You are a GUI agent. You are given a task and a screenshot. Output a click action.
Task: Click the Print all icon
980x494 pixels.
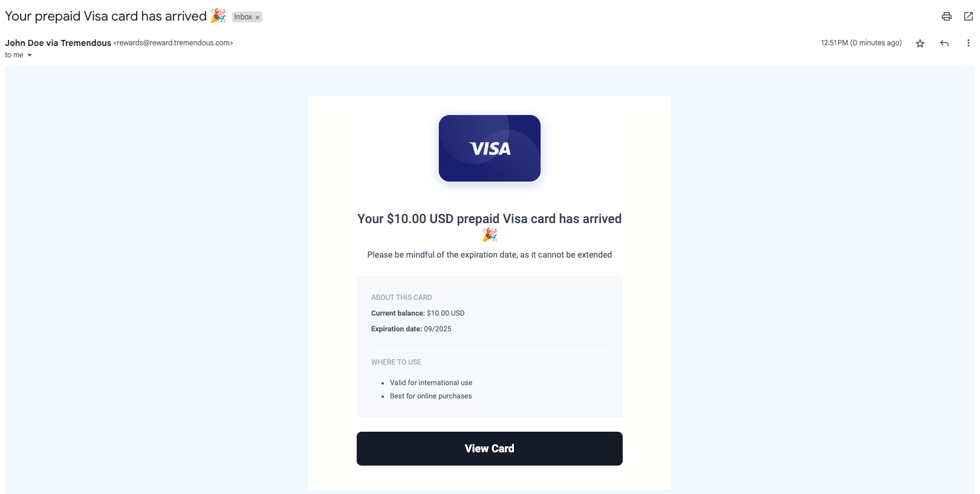click(946, 17)
